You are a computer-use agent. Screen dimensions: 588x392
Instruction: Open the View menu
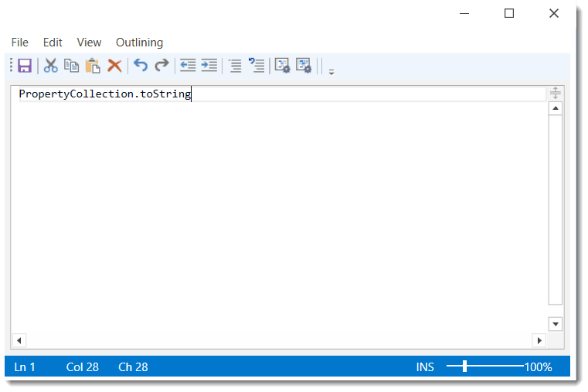[x=89, y=43]
